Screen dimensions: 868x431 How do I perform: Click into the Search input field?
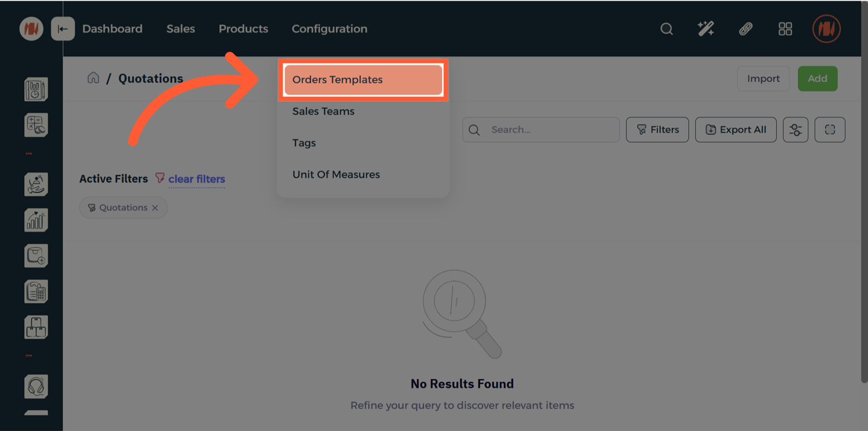550,130
